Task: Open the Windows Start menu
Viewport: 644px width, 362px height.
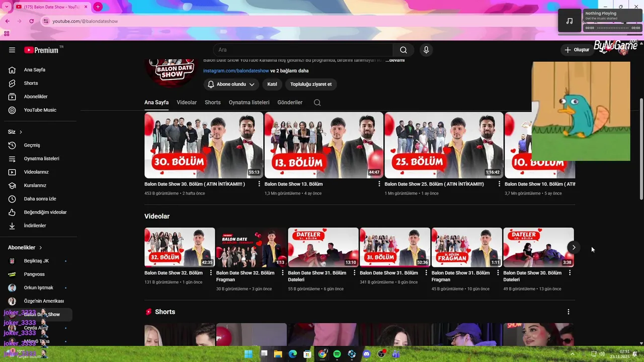Action: [249, 354]
